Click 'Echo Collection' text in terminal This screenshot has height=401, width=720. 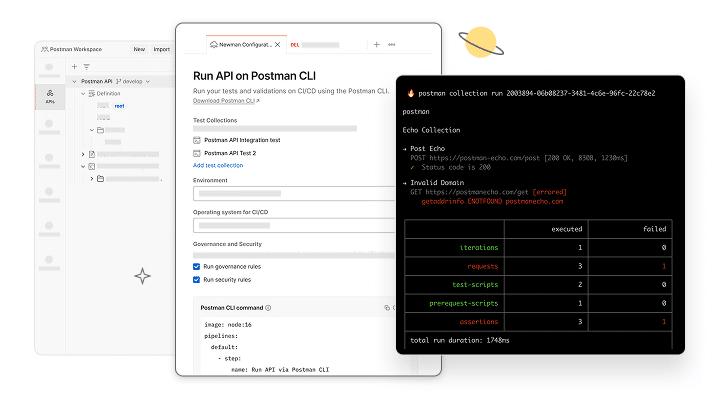pyautogui.click(x=431, y=130)
